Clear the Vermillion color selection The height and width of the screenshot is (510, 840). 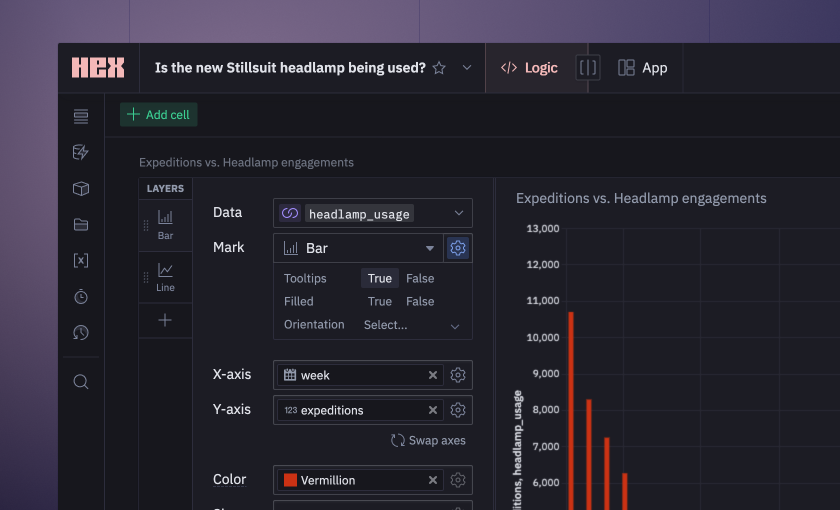[433, 480]
